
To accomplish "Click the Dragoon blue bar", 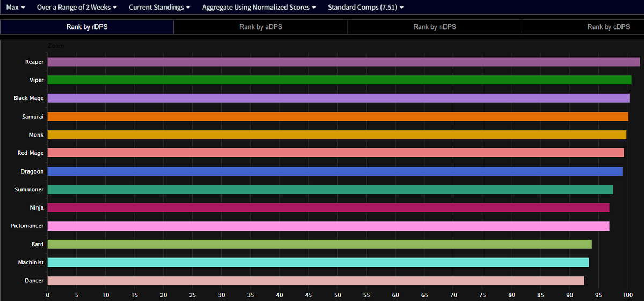I will (335, 171).
